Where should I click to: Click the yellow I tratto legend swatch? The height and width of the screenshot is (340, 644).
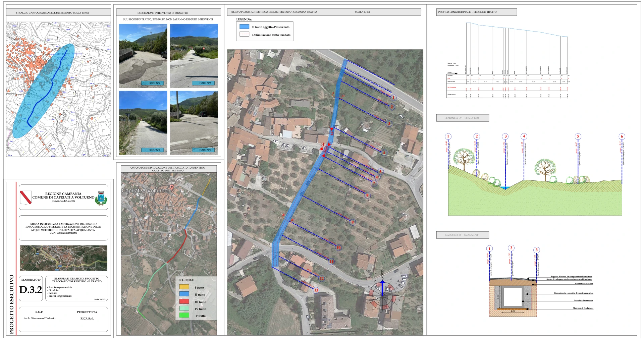coord(184,287)
